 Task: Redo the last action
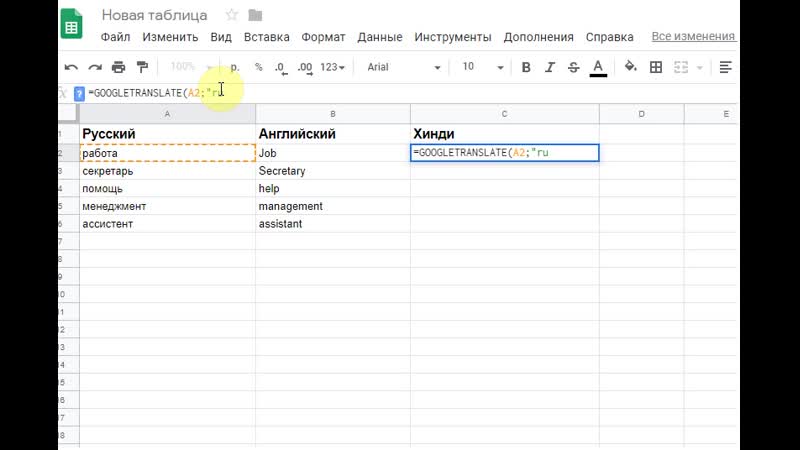95,67
